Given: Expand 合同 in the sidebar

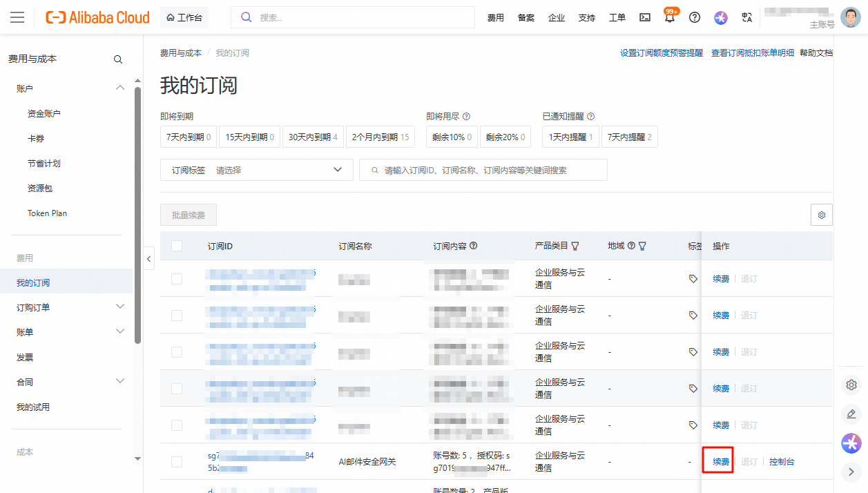Looking at the screenshot, I should click(120, 381).
